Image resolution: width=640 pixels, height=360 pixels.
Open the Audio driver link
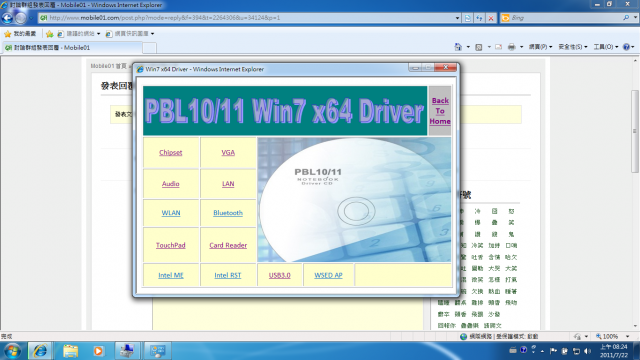click(171, 184)
